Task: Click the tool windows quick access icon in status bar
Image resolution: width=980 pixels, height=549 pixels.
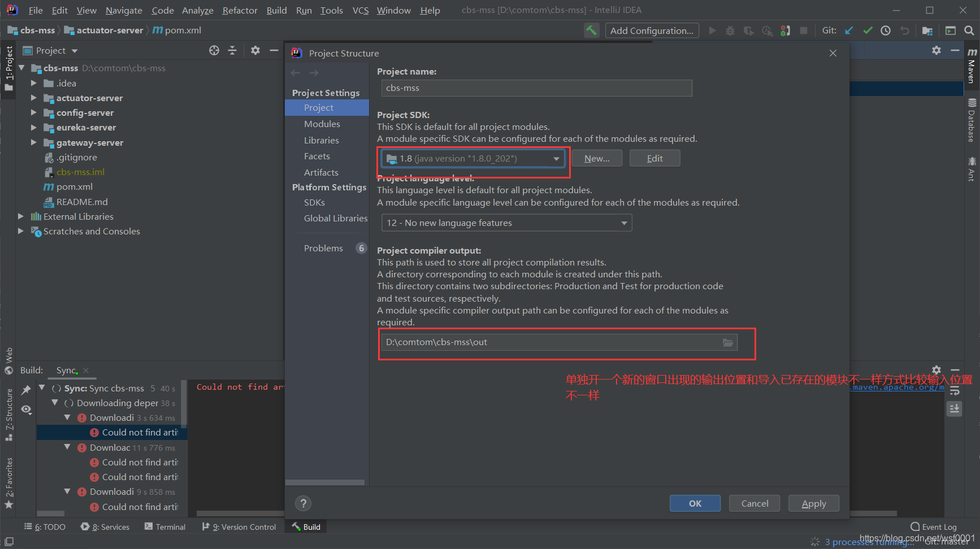Action: (x=9, y=542)
